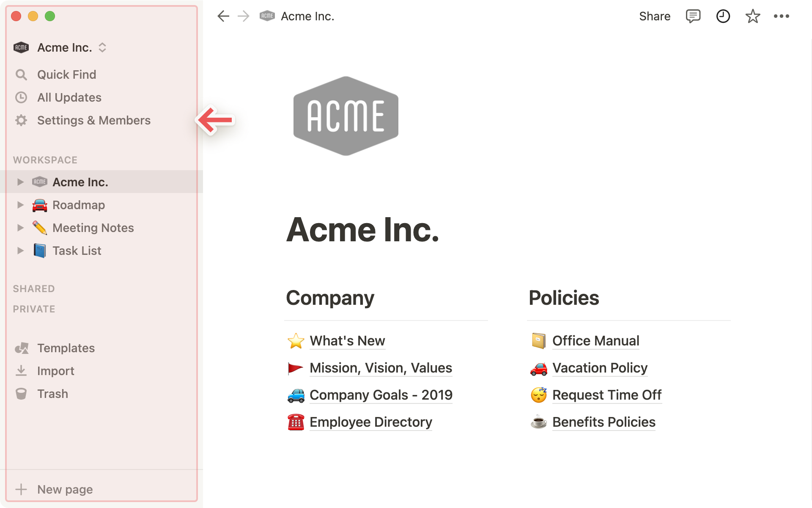Open Mission, Vision, Values page link
The image size is (812, 508).
tap(381, 367)
